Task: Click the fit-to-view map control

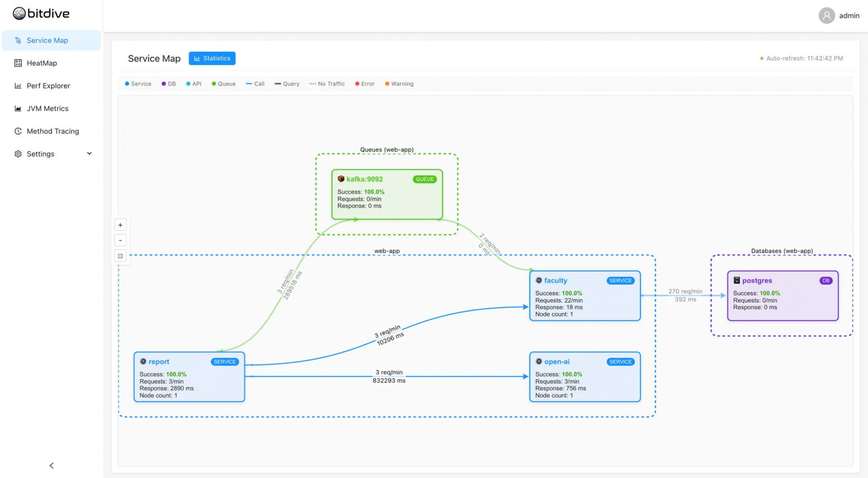Action: (x=120, y=256)
